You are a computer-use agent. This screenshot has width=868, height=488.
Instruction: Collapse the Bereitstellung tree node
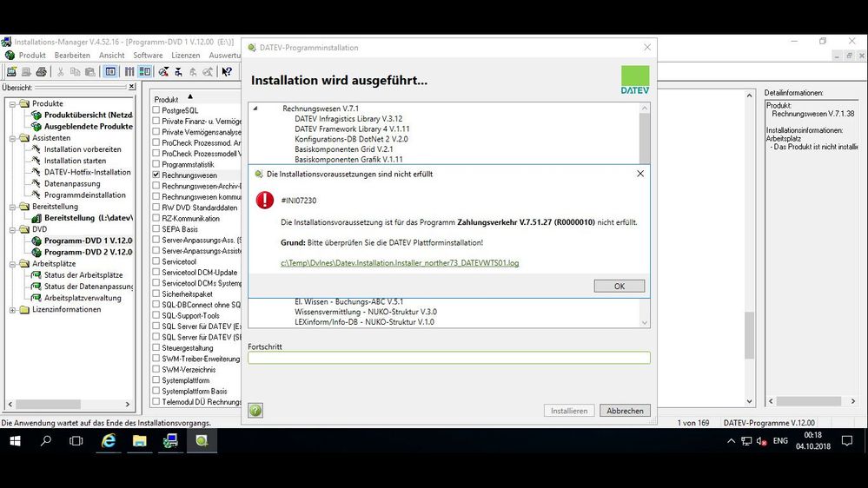click(x=12, y=207)
